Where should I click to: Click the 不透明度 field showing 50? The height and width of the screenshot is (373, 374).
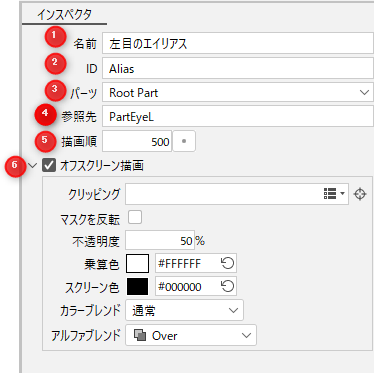[x=160, y=241]
